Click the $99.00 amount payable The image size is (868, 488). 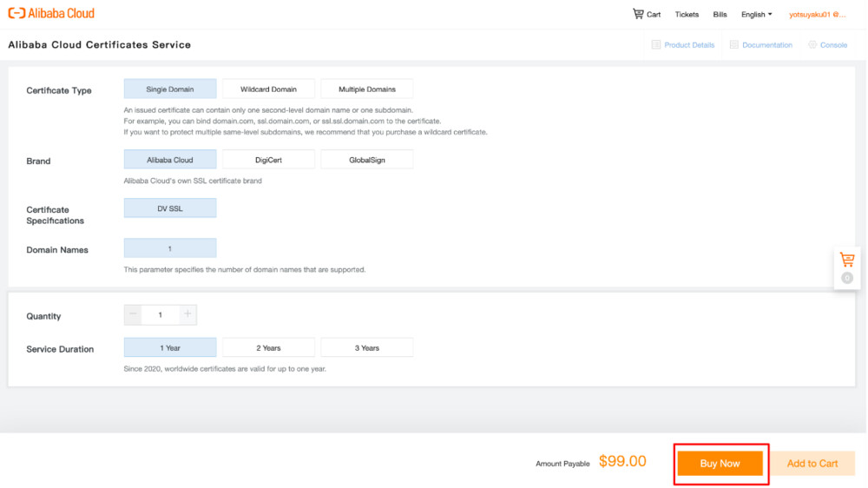622,461
